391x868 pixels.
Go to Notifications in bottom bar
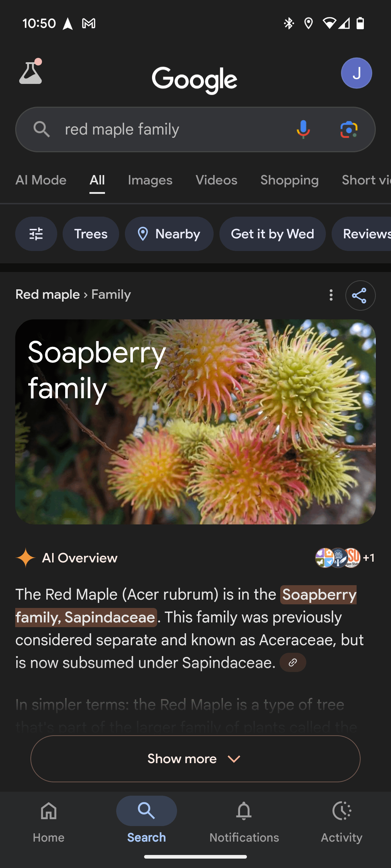point(244,821)
